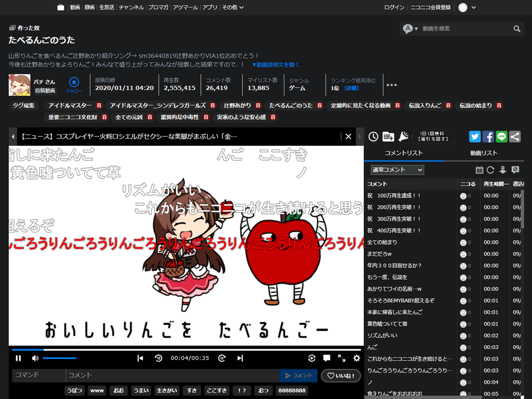This screenshot has height=399, width=532.
Task: Expand the user avatar account dropdown
Action: 467,8
